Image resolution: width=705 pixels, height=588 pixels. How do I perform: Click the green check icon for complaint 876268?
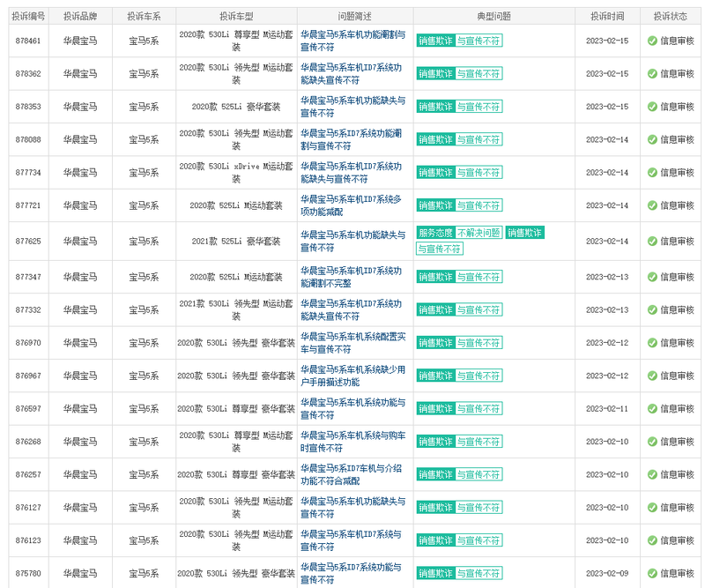[x=652, y=442]
